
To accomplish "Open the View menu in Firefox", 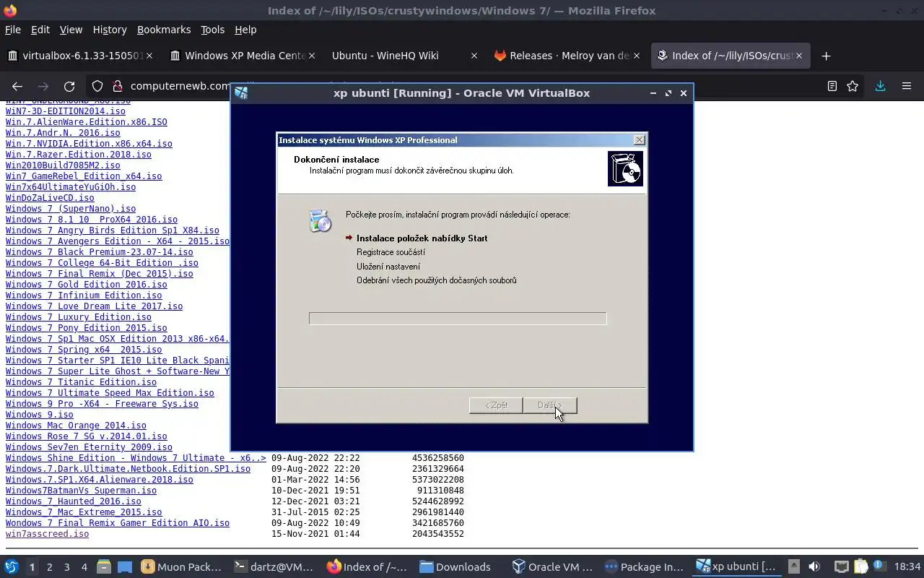I will pyautogui.click(x=71, y=30).
